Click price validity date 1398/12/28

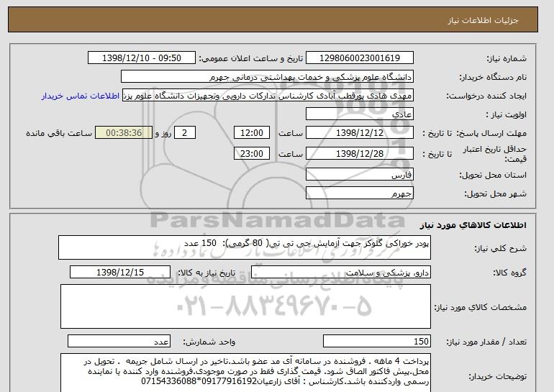click(359, 154)
